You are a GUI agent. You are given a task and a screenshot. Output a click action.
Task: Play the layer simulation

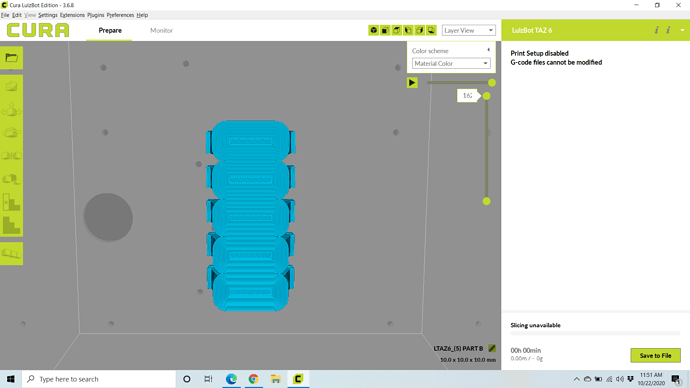click(x=412, y=83)
